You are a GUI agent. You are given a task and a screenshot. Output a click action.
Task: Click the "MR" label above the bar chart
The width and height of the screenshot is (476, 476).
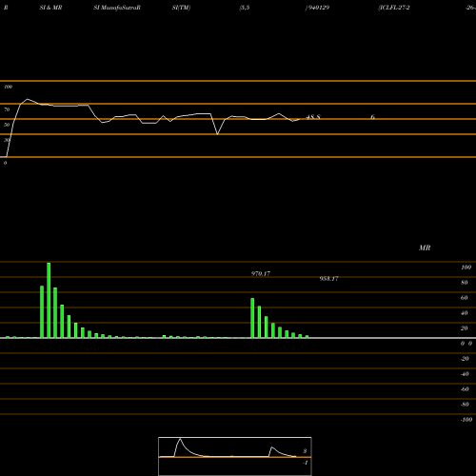(425, 248)
